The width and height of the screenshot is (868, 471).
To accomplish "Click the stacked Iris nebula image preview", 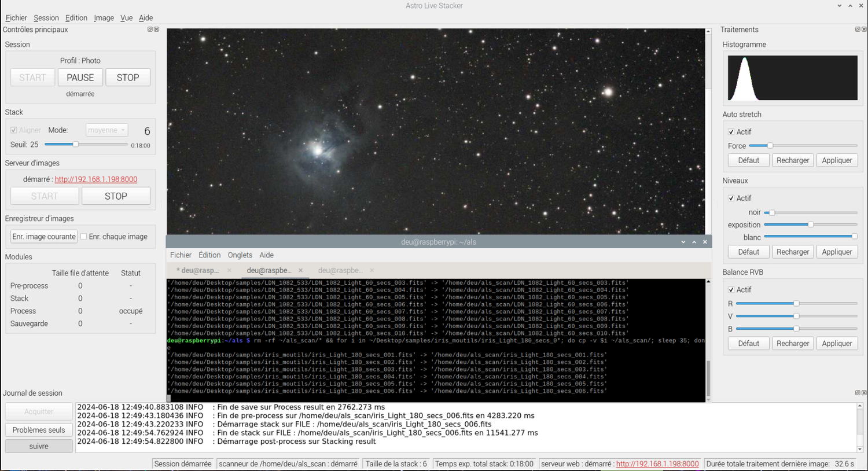I will (x=436, y=131).
